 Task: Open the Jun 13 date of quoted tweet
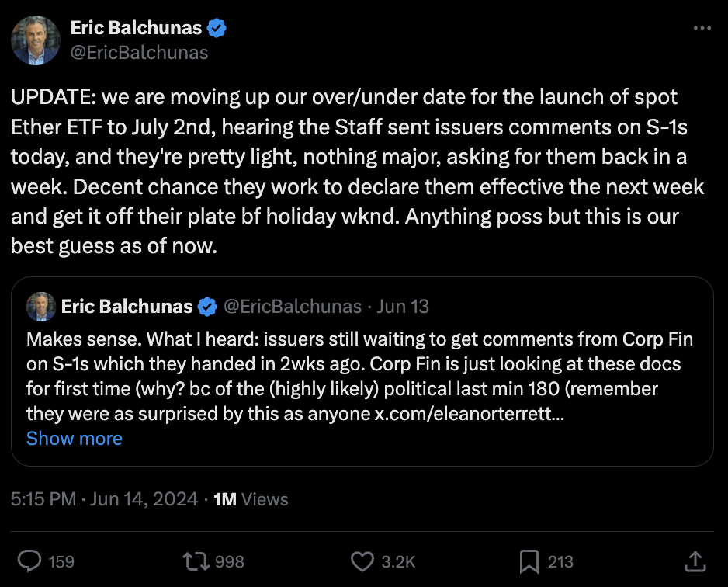403,307
